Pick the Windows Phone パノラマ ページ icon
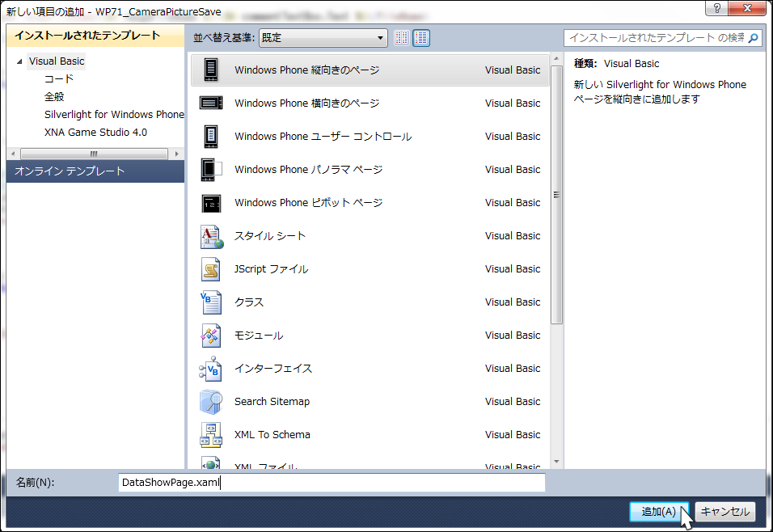 (x=211, y=170)
